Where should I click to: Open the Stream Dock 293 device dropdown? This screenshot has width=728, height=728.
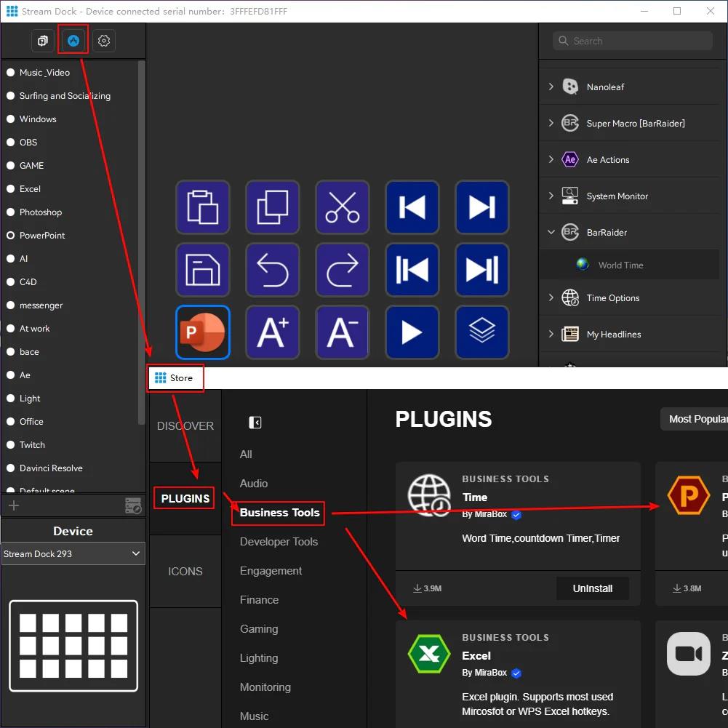pyautogui.click(x=73, y=554)
